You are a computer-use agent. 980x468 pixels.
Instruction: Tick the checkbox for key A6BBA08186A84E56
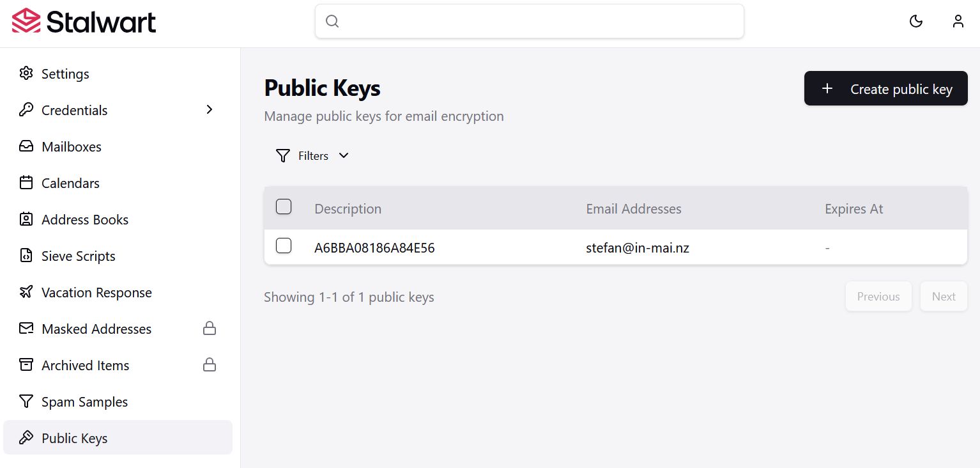284,246
